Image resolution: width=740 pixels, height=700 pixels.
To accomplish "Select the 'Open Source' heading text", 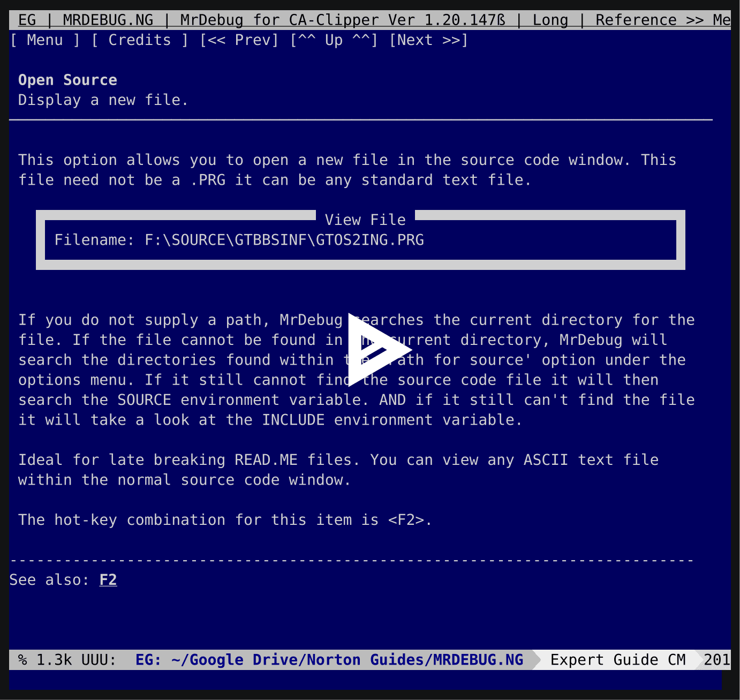I will [68, 80].
